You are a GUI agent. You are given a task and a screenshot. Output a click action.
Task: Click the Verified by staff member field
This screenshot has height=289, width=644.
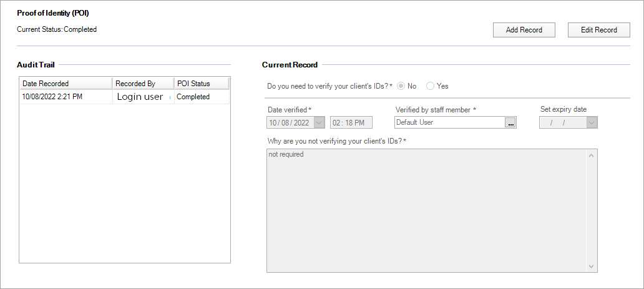point(449,123)
